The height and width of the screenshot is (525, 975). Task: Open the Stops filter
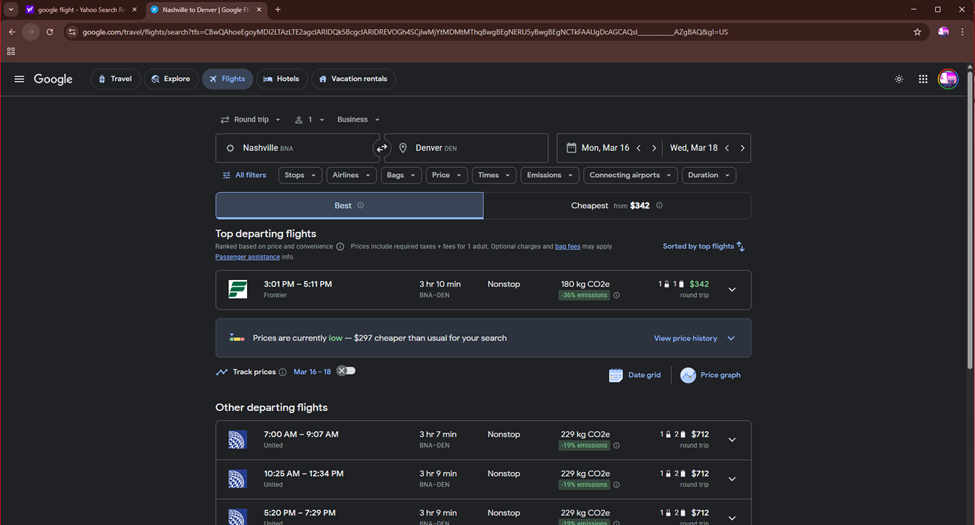click(300, 175)
